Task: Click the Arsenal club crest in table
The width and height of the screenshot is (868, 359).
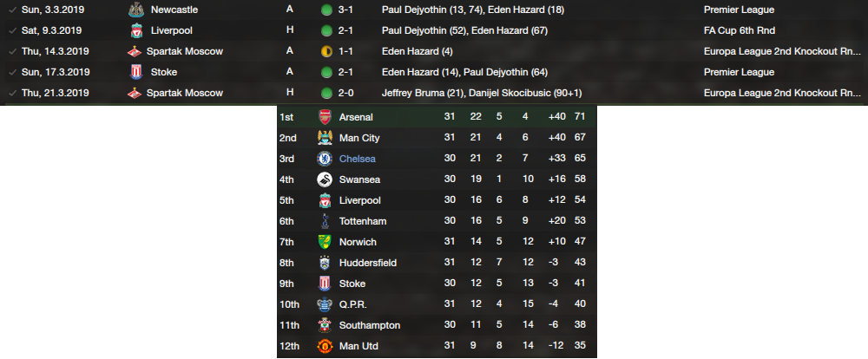Action: [x=325, y=117]
